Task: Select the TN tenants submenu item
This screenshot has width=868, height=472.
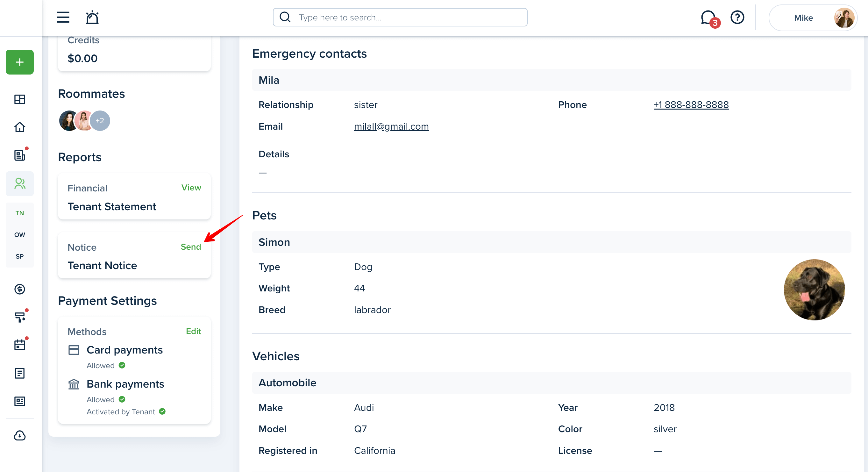Action: [19, 213]
